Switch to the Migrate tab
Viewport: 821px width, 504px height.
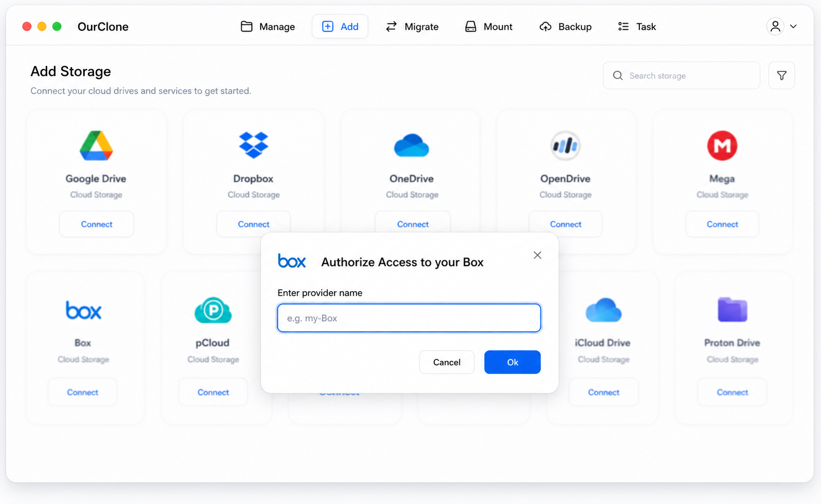tap(412, 27)
